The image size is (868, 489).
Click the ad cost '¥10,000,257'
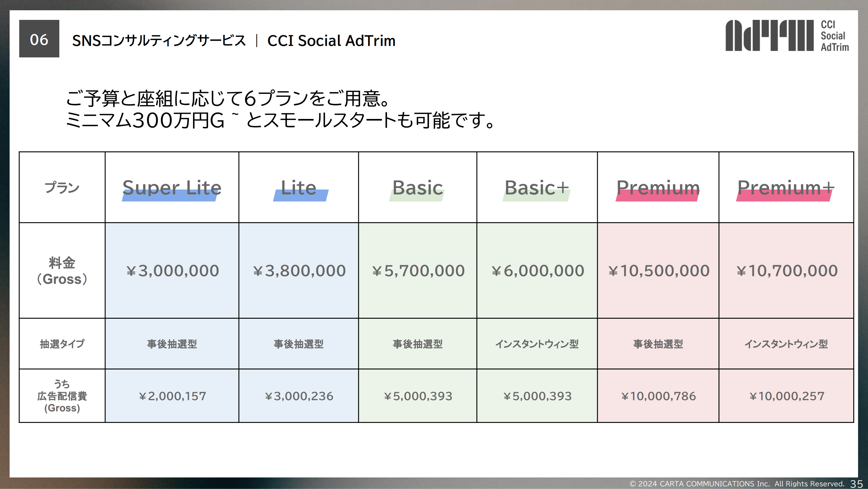coord(787,396)
